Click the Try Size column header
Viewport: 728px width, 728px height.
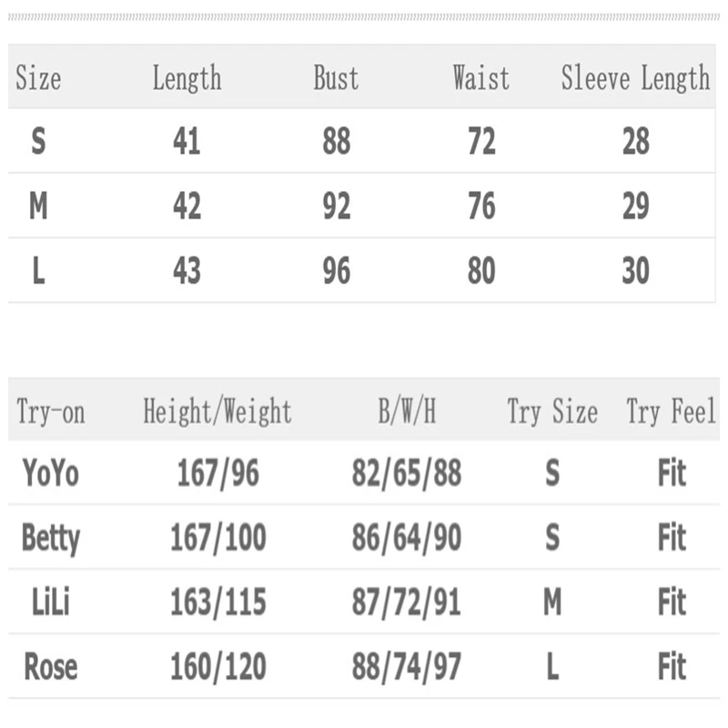point(552,412)
